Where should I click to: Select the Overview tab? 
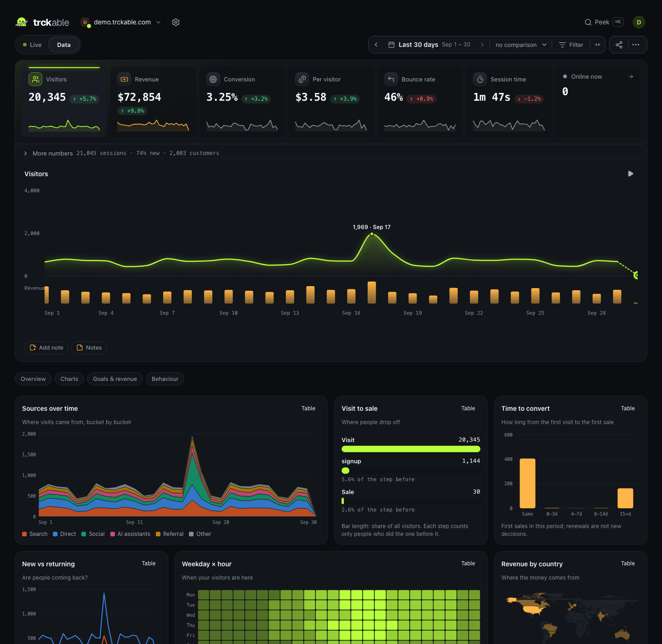[x=33, y=379]
